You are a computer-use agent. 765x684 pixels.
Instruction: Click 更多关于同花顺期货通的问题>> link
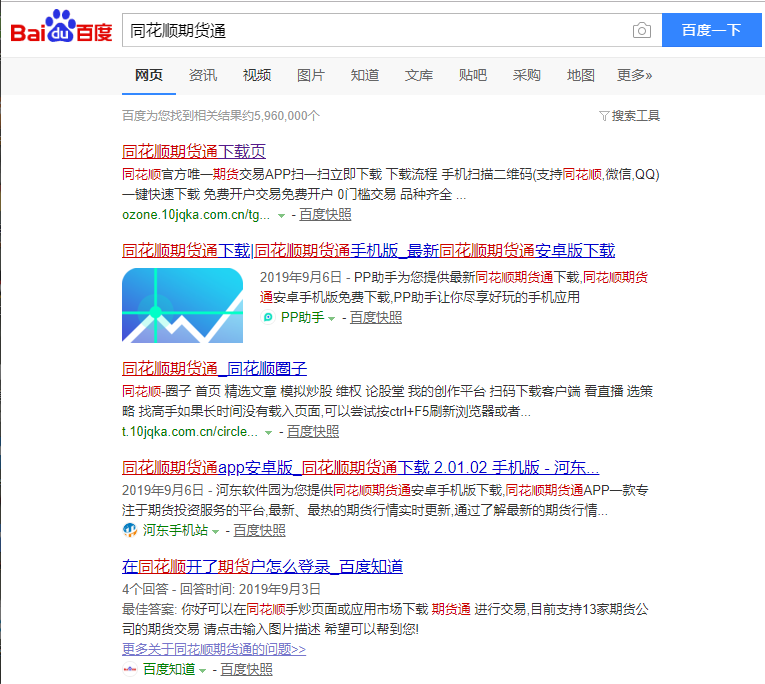[x=214, y=649]
